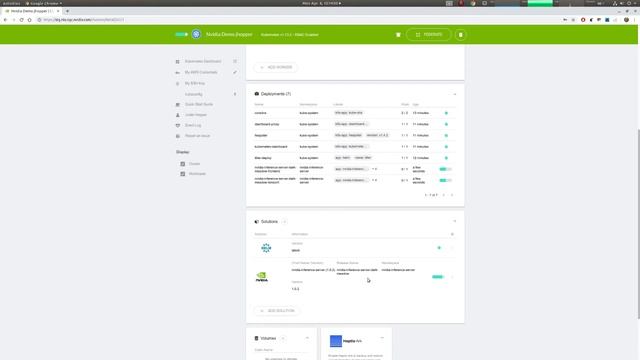Toggle the Cluster display checkbox
The width and height of the screenshot is (640, 360).
(x=183, y=164)
